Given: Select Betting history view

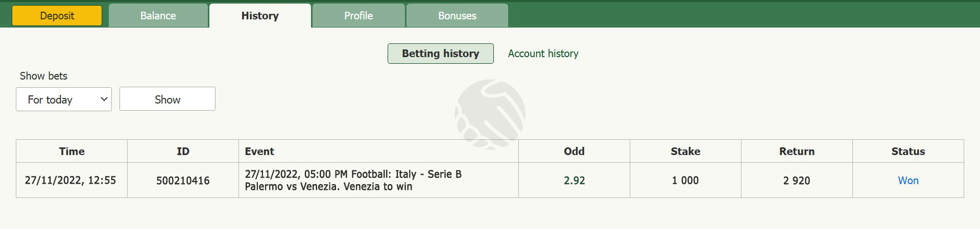Looking at the screenshot, I should tap(441, 54).
